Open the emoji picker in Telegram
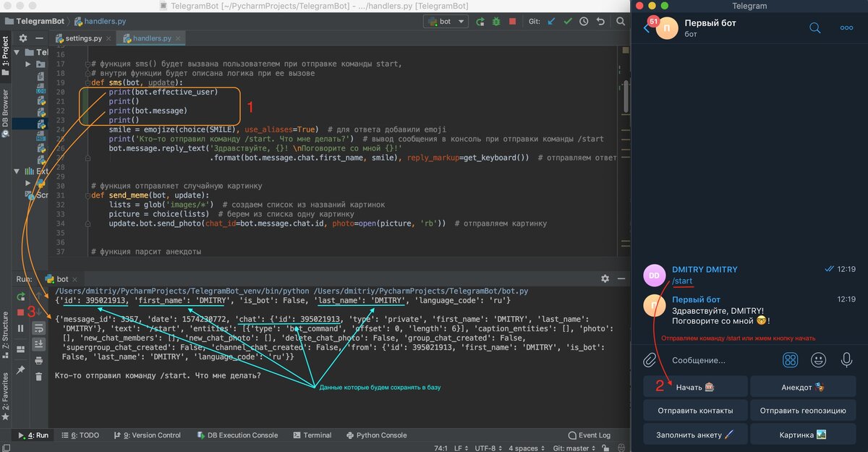868x452 pixels. (x=818, y=359)
